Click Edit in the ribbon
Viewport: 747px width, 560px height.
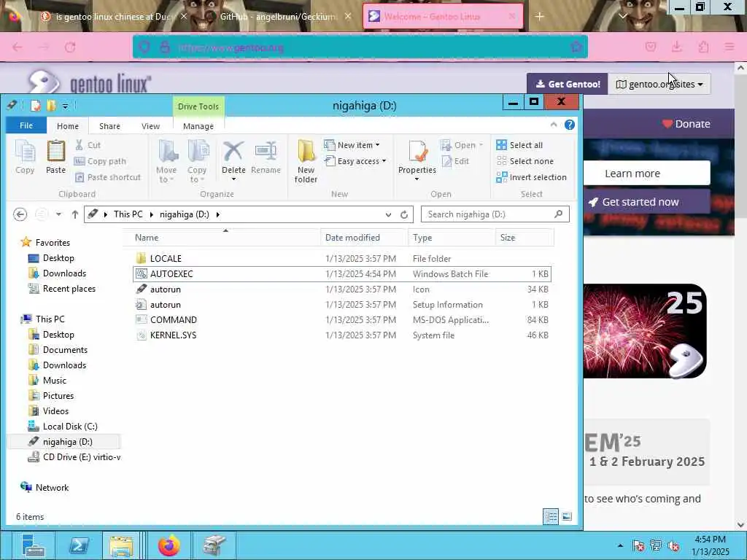tap(455, 161)
